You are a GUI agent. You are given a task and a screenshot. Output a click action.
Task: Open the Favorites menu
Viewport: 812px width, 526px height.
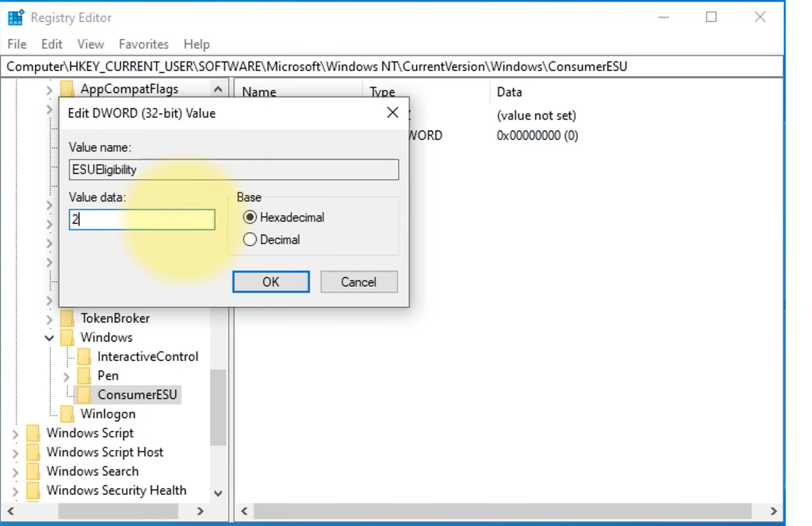point(143,44)
